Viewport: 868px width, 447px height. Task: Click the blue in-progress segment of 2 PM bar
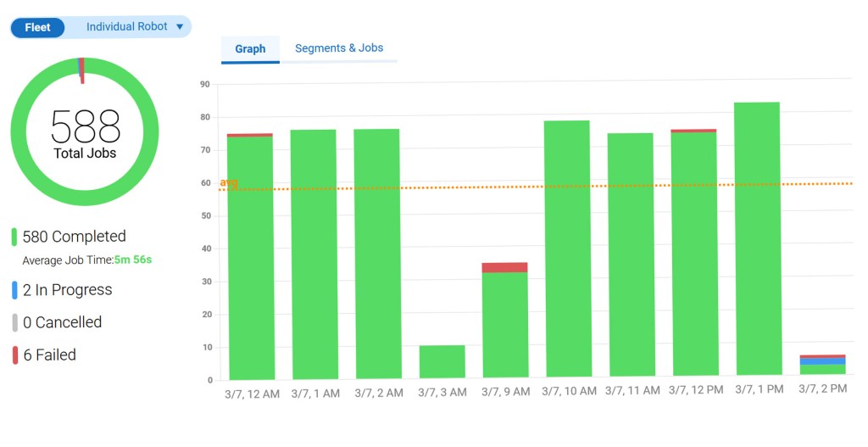(822, 361)
